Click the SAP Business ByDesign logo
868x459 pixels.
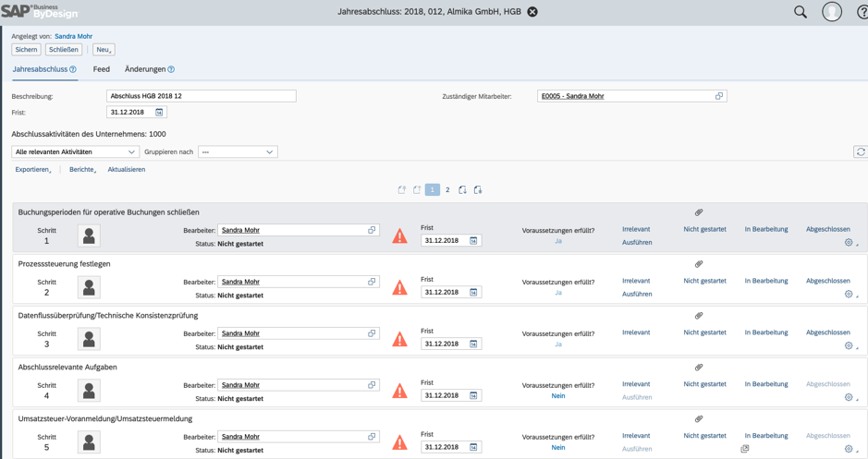click(40, 11)
